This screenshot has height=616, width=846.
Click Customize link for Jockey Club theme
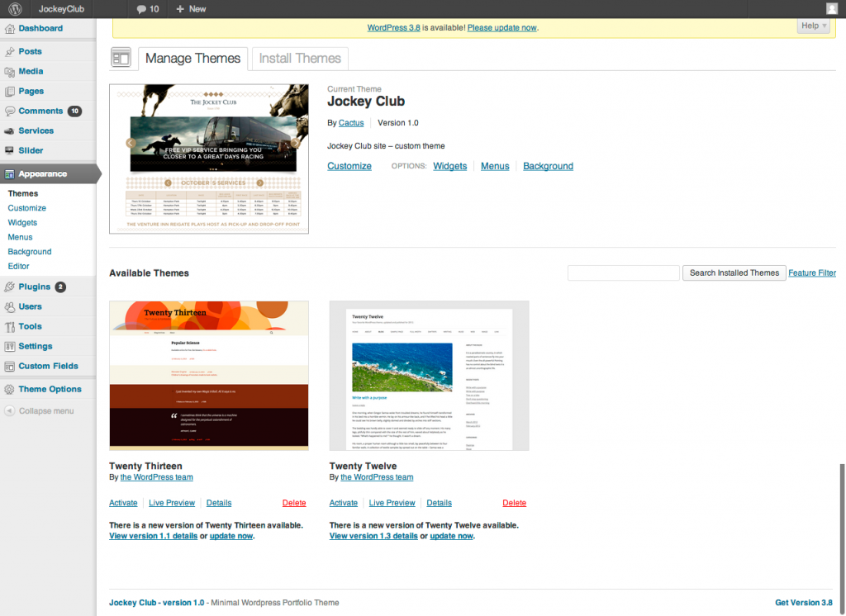click(349, 166)
